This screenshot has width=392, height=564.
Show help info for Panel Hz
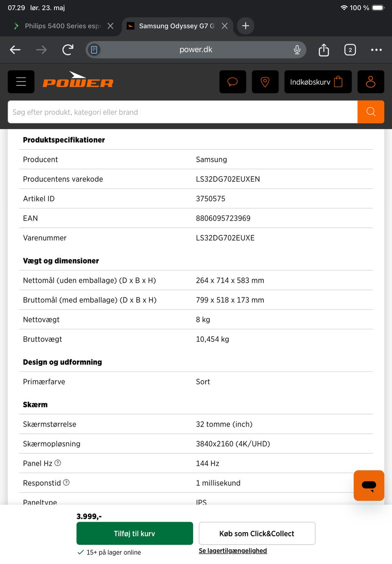click(58, 463)
